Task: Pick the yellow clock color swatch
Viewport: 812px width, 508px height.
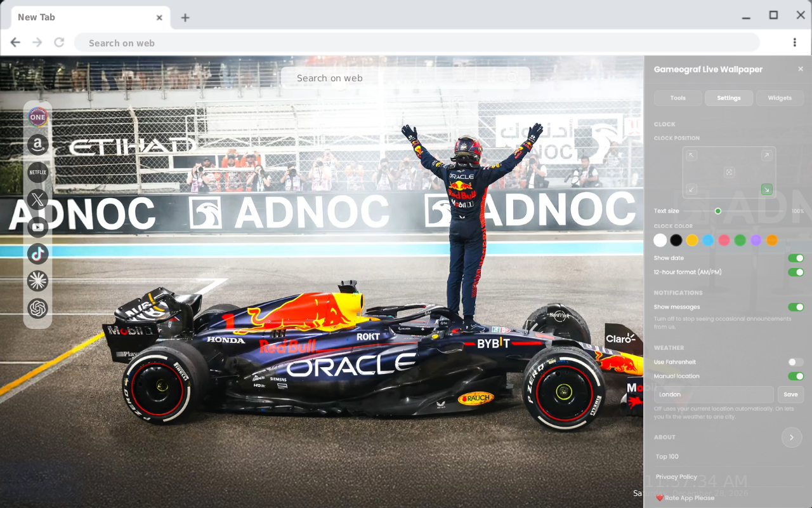Action: point(692,240)
